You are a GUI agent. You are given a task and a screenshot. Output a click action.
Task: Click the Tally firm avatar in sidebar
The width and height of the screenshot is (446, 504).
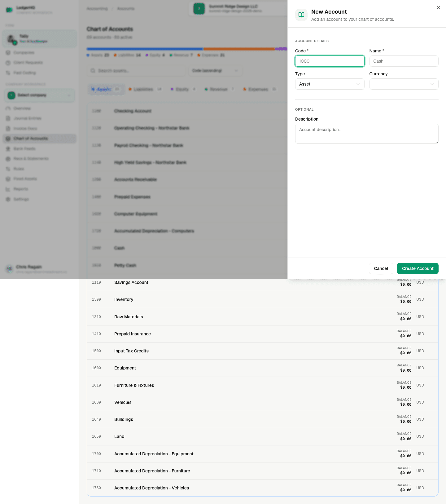coord(12,39)
